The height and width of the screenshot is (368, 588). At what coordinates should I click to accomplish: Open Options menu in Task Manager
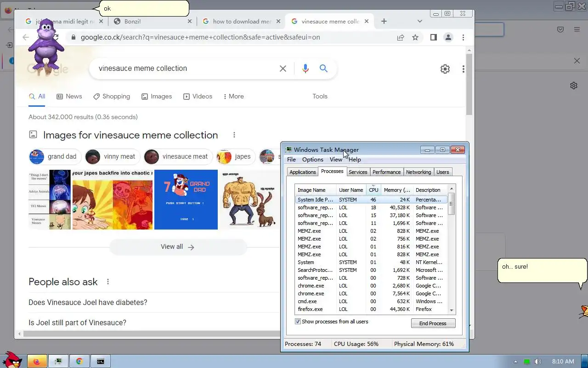(312, 159)
